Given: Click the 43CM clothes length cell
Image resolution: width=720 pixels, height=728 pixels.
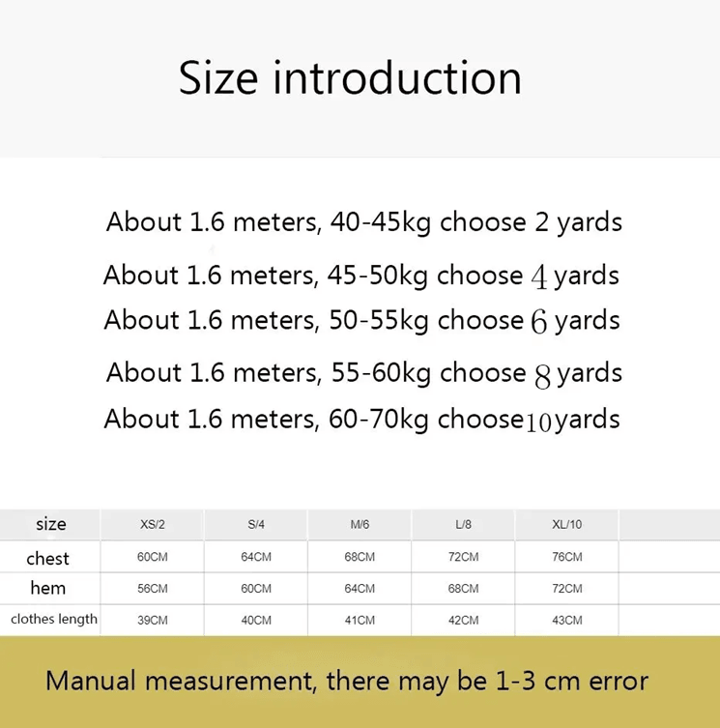Looking at the screenshot, I should [566, 621].
